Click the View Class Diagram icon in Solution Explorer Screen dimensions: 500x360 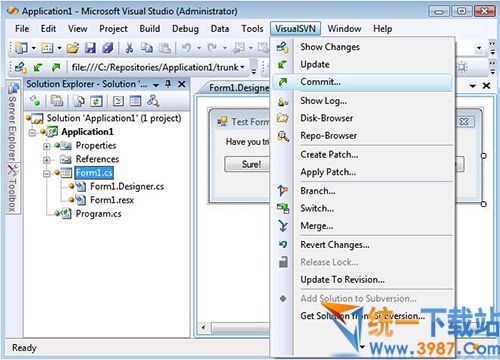click(x=153, y=101)
